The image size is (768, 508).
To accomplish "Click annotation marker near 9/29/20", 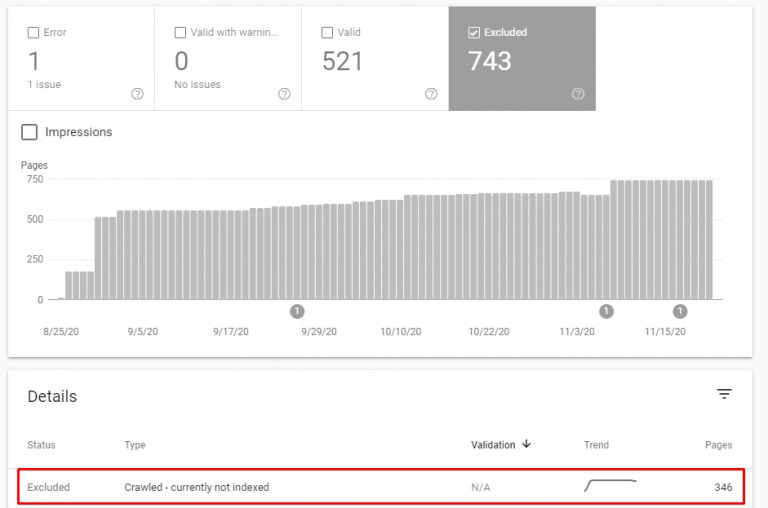I will click(297, 311).
